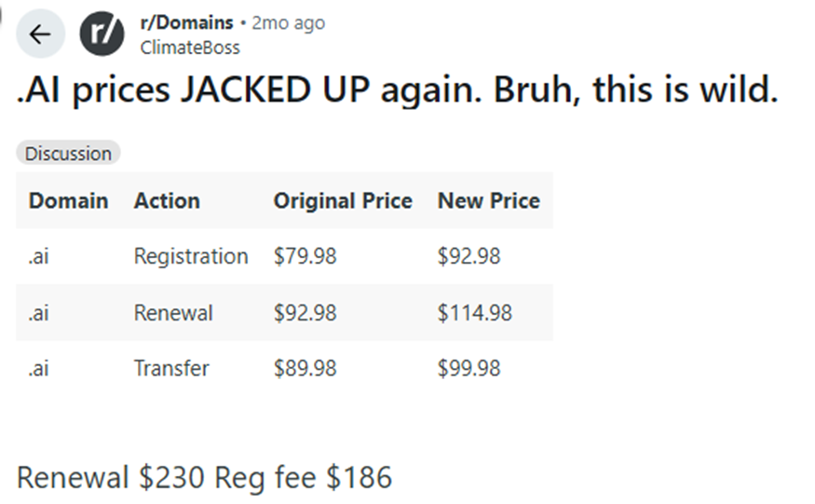Screen dimensions: 815x504
Task: Select the New Price column header
Action: coord(488,201)
